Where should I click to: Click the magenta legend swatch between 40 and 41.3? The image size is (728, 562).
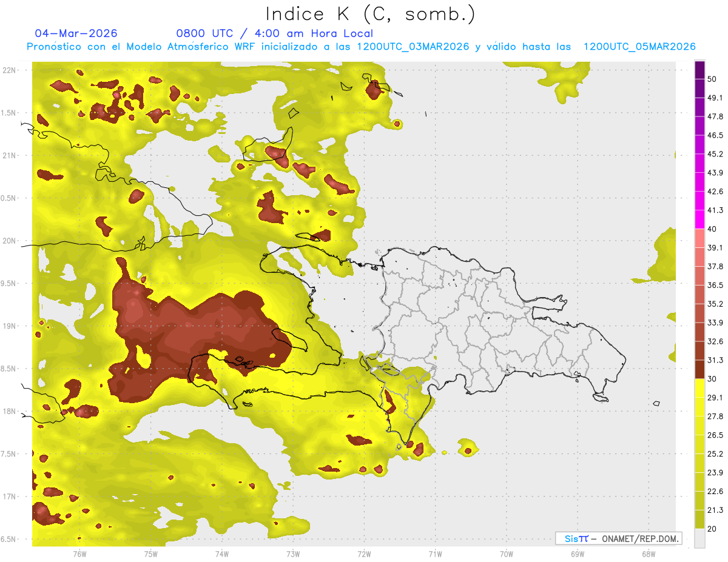(699, 219)
